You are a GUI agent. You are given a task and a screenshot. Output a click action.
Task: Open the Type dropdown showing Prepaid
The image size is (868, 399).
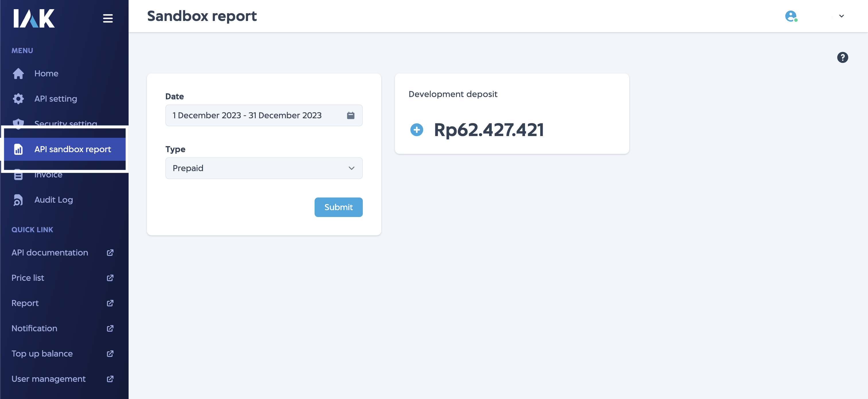pyautogui.click(x=264, y=168)
